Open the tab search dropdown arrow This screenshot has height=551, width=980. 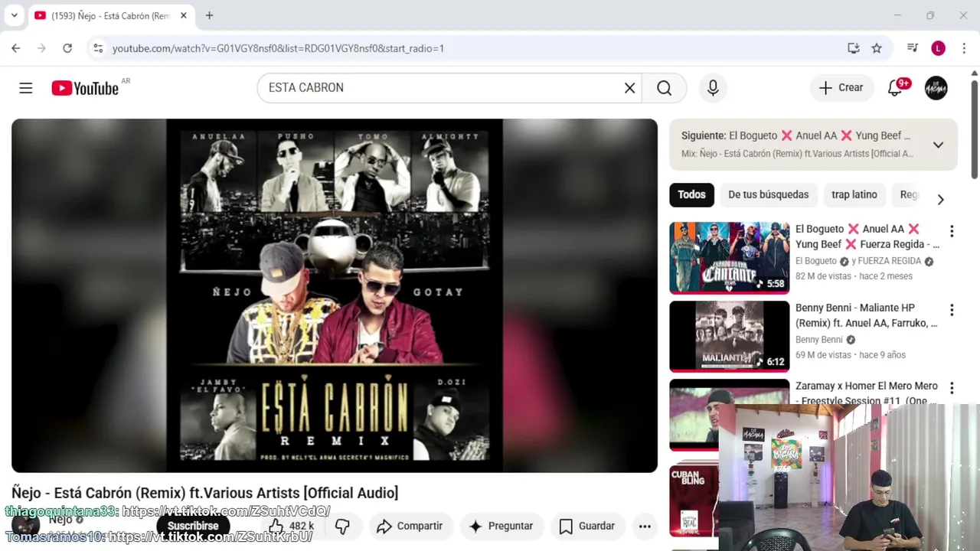click(14, 15)
